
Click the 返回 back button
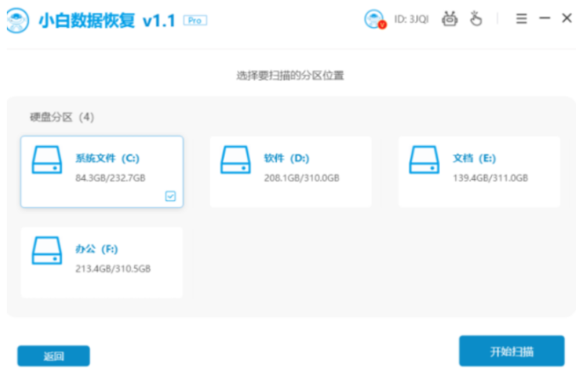coord(54,356)
